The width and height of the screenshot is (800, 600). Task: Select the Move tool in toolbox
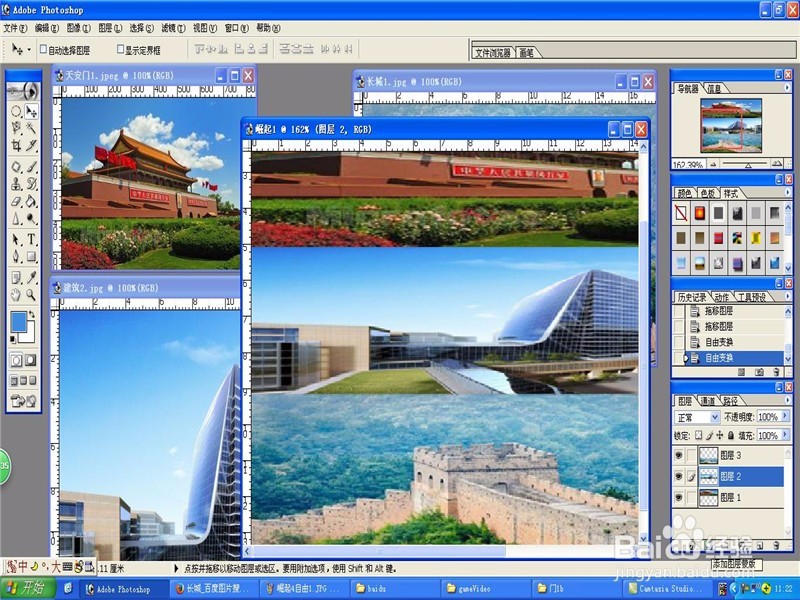pos(31,111)
